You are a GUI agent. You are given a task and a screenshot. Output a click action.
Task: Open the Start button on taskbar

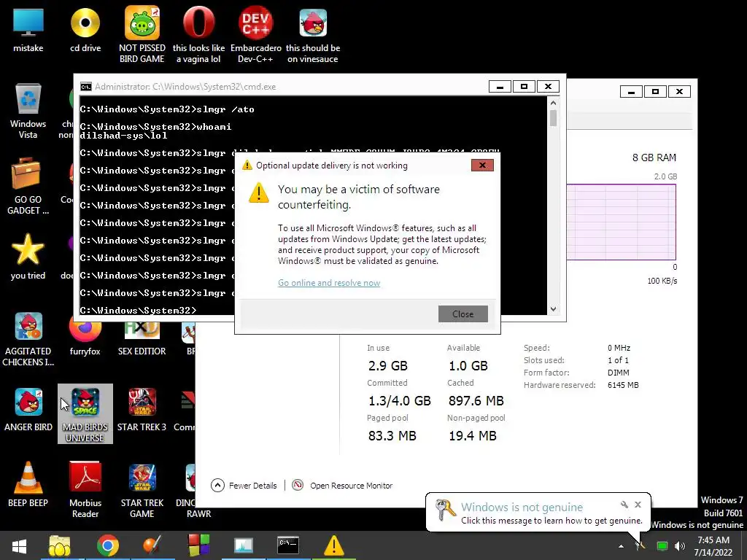[19, 545]
